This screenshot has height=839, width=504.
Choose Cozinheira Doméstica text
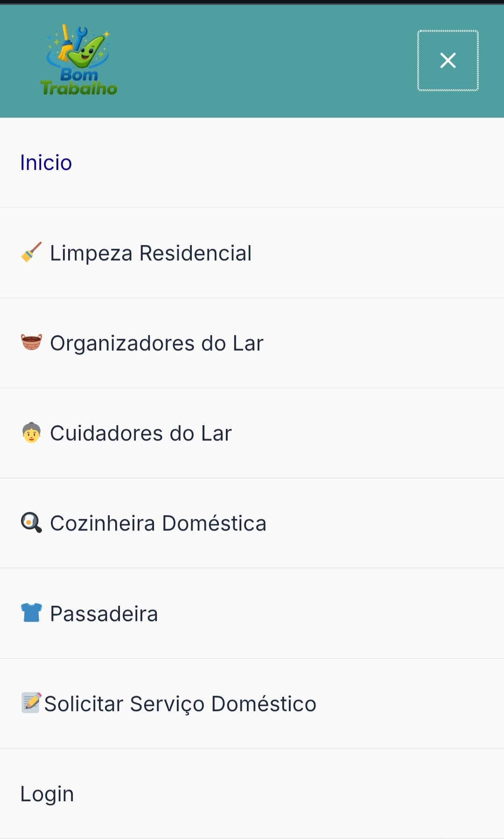tap(158, 524)
